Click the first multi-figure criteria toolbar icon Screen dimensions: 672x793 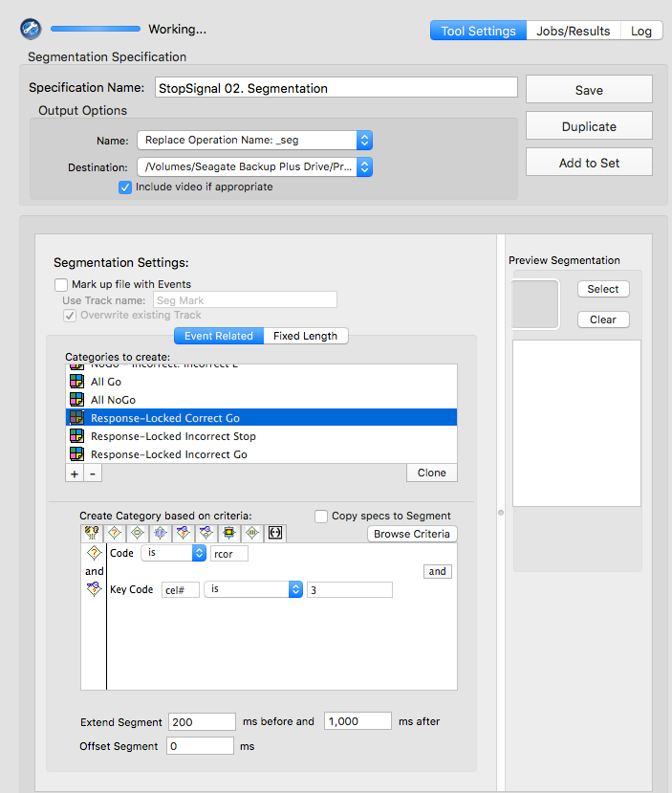pos(92,533)
